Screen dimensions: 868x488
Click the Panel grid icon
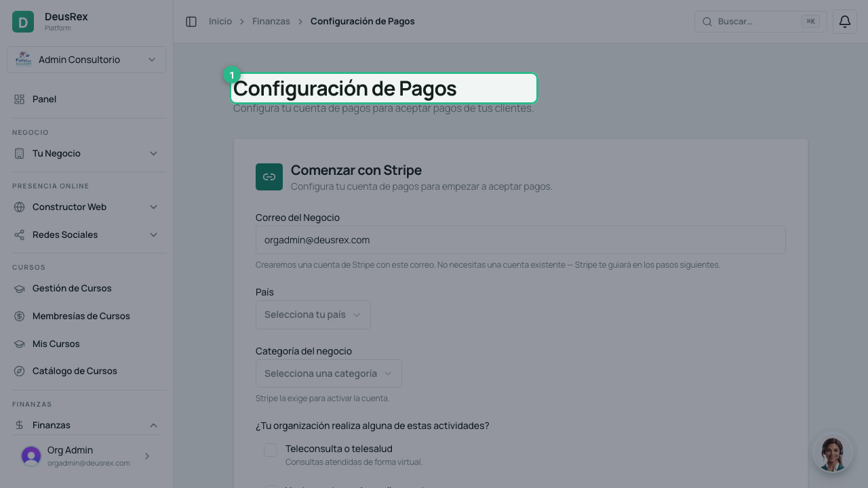click(19, 99)
